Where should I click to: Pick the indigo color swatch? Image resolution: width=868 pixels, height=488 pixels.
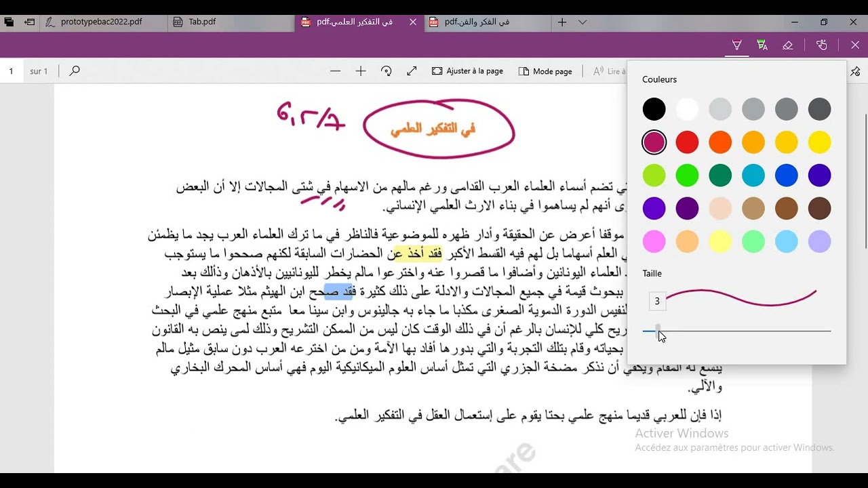click(819, 176)
